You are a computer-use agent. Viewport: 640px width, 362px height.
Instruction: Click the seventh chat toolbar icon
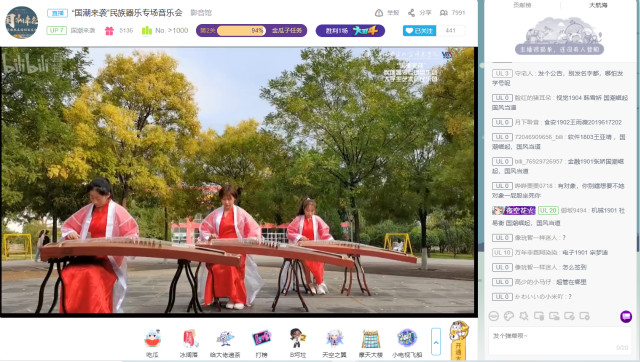point(584,316)
